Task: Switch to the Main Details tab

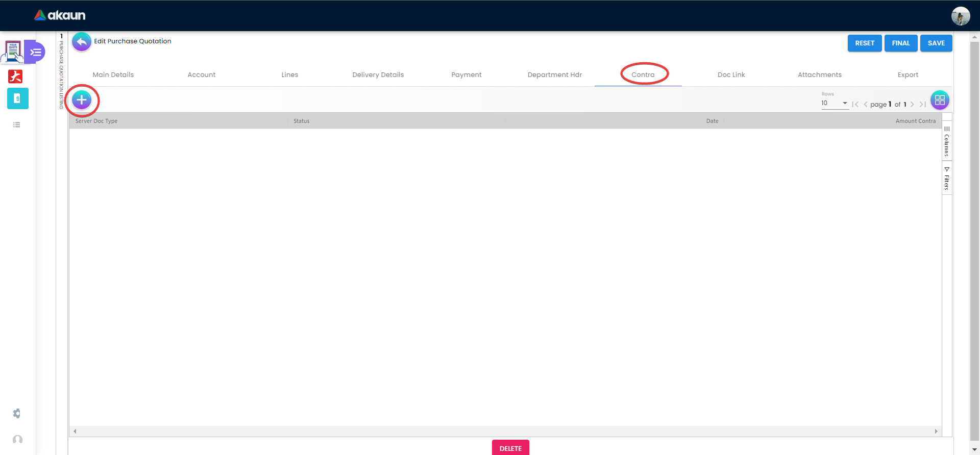Action: pyautogui.click(x=113, y=74)
